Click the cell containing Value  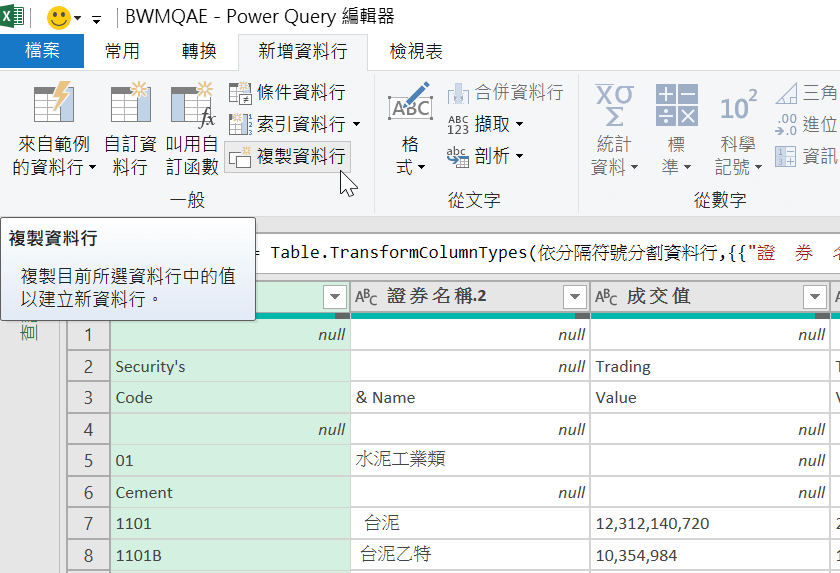pos(710,398)
